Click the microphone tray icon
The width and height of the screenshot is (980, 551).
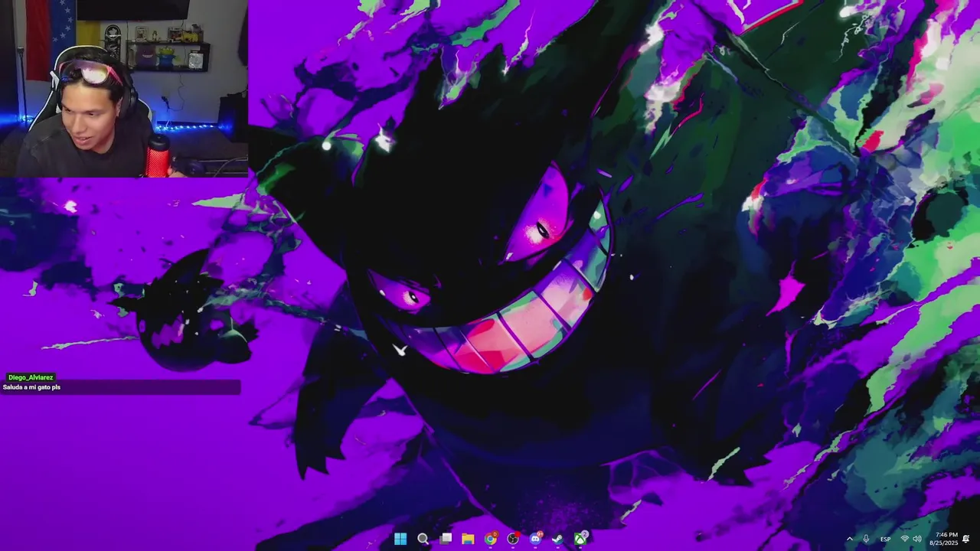866,540
